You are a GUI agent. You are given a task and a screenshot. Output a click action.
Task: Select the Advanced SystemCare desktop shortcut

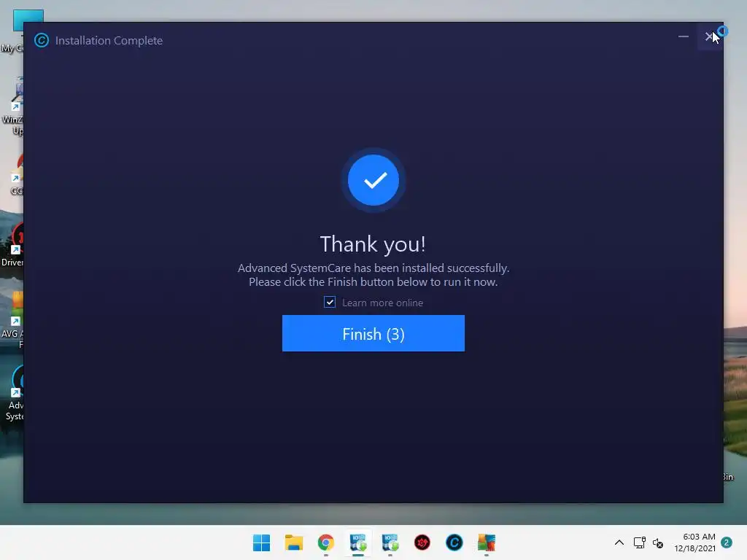click(15, 393)
